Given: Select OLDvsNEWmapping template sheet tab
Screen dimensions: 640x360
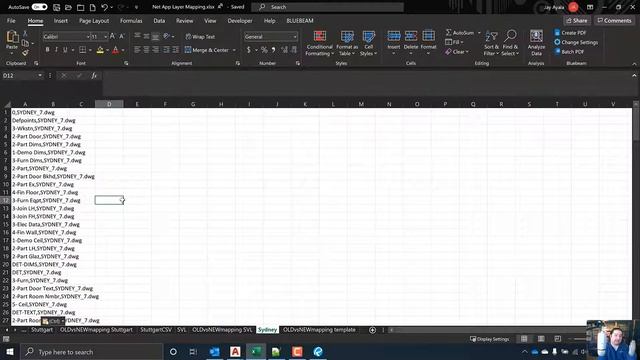Looking at the screenshot, I should [319, 330].
